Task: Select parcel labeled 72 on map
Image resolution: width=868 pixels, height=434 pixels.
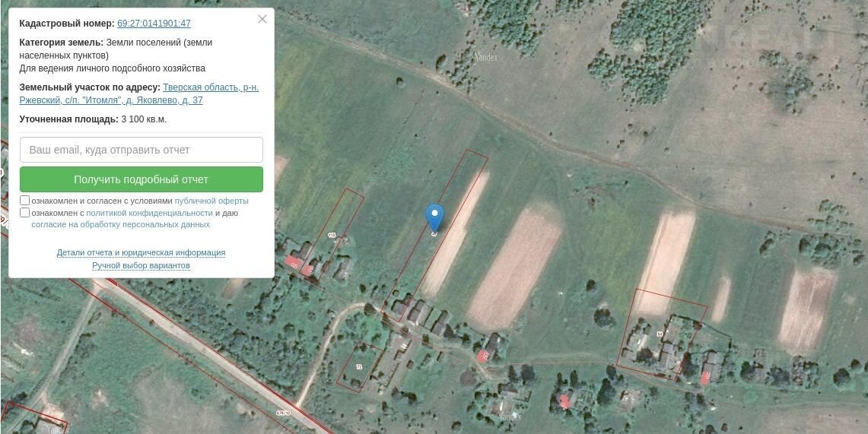Action: [x=359, y=367]
